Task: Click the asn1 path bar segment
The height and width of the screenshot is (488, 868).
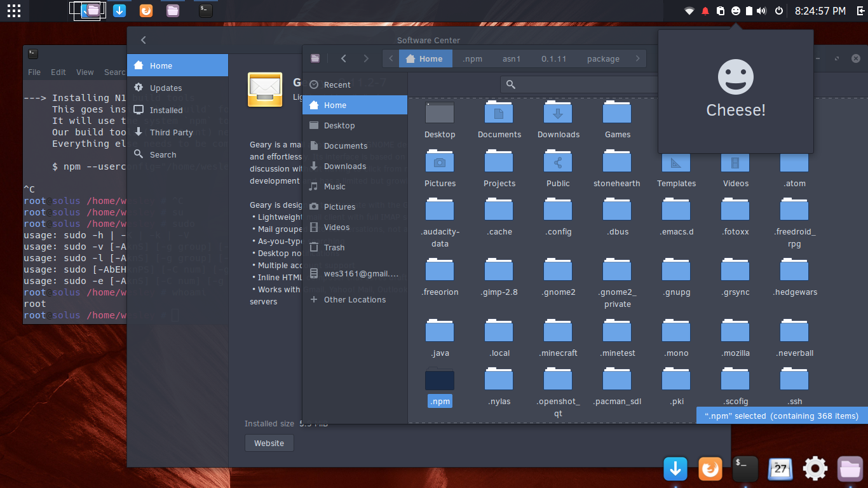Action: 512,58
